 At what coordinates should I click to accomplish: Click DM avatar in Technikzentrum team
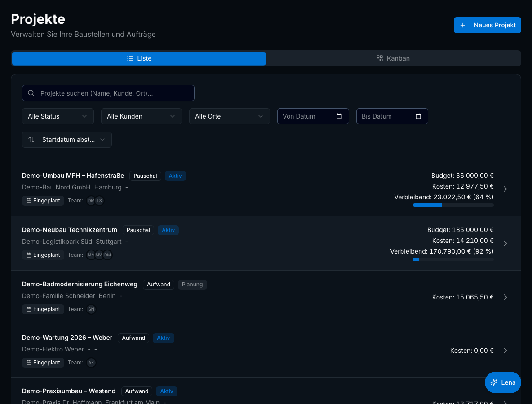click(x=107, y=255)
